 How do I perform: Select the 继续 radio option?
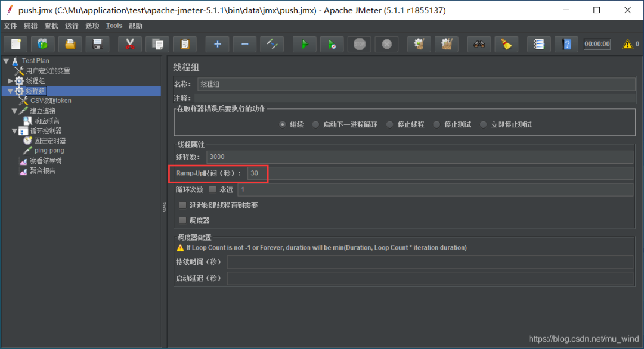point(283,124)
